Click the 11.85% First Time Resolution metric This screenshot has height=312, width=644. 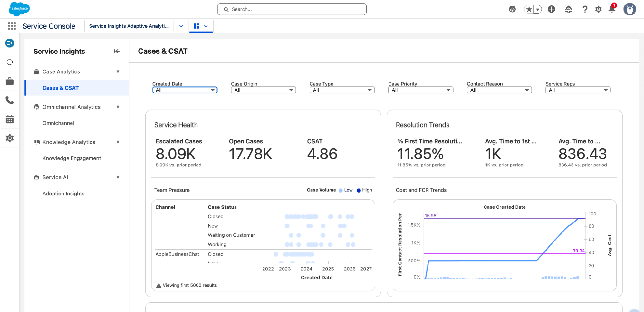(x=420, y=154)
